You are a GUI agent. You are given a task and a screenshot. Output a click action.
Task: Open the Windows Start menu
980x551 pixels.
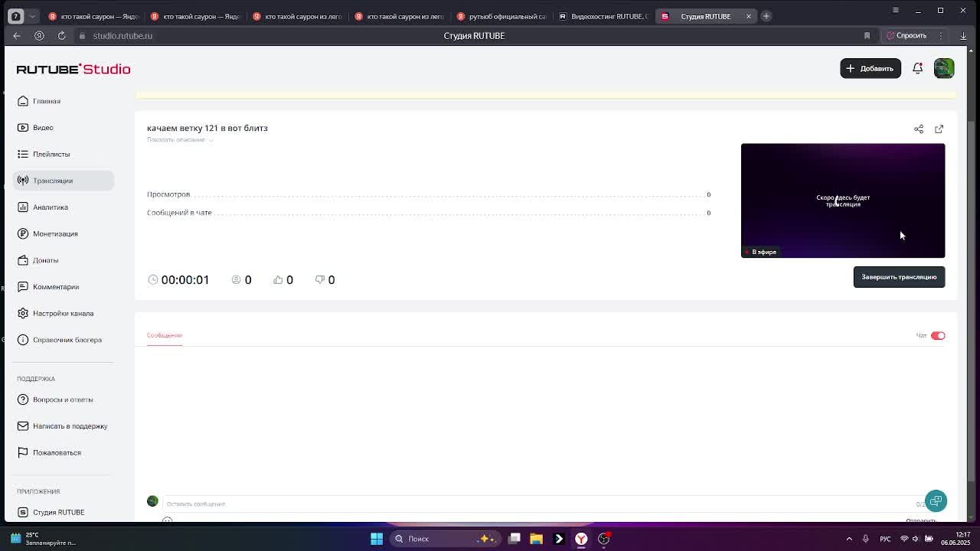(376, 539)
